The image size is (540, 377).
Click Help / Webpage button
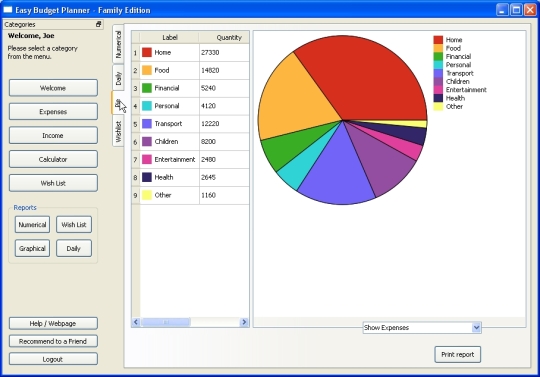(x=53, y=323)
